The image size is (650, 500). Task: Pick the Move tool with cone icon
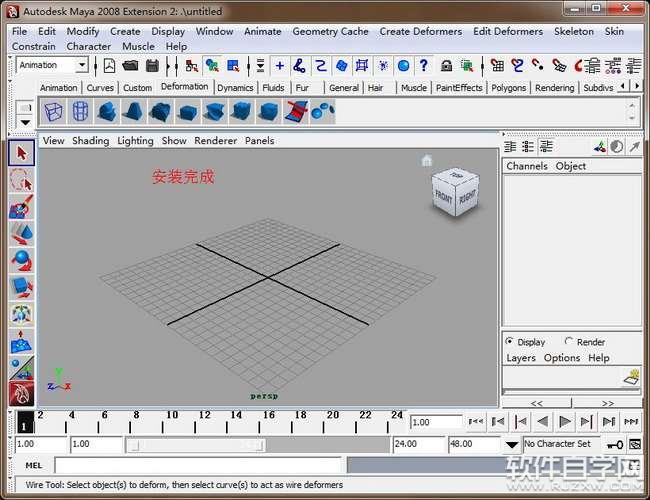coord(22,233)
